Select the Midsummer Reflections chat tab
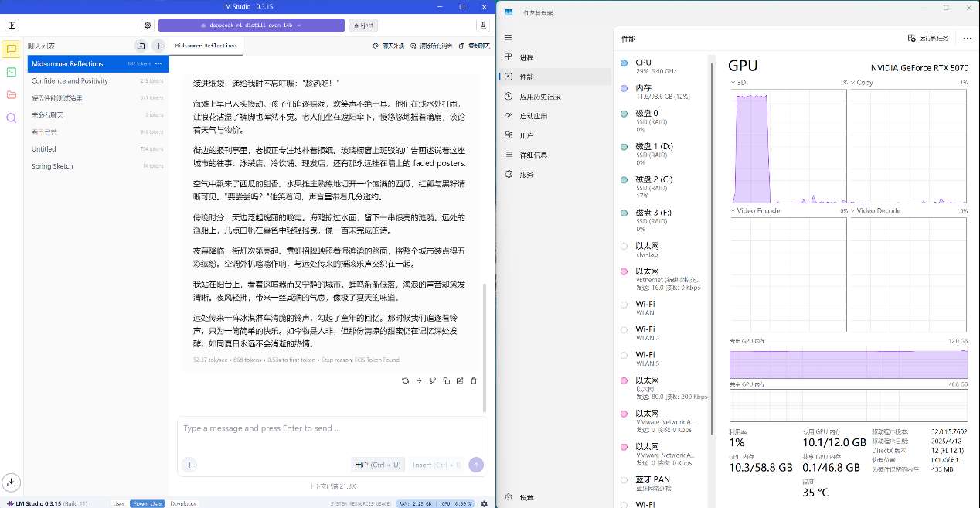 [x=206, y=46]
